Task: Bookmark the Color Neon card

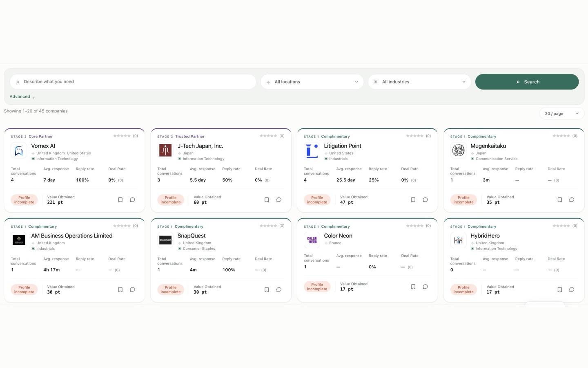Action: pyautogui.click(x=413, y=287)
